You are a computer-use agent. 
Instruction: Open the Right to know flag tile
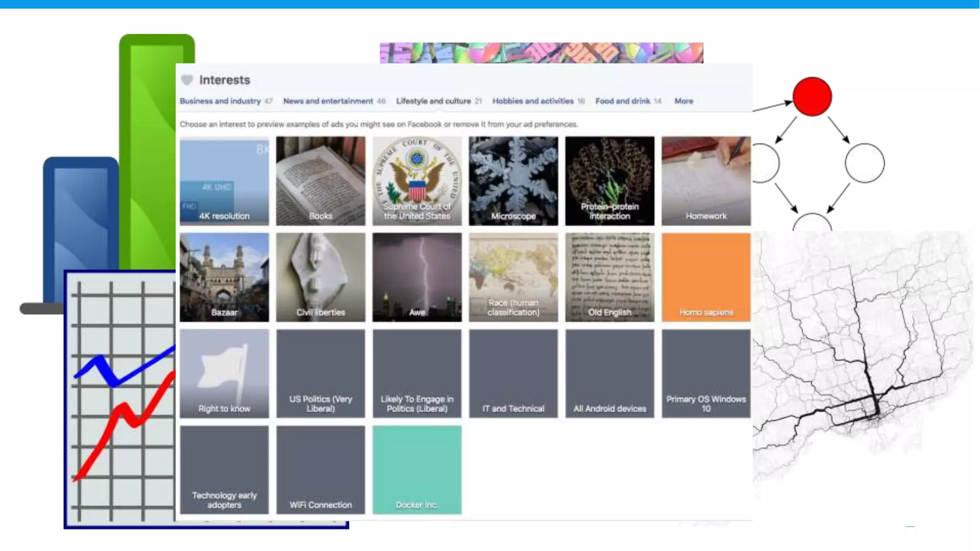click(224, 373)
